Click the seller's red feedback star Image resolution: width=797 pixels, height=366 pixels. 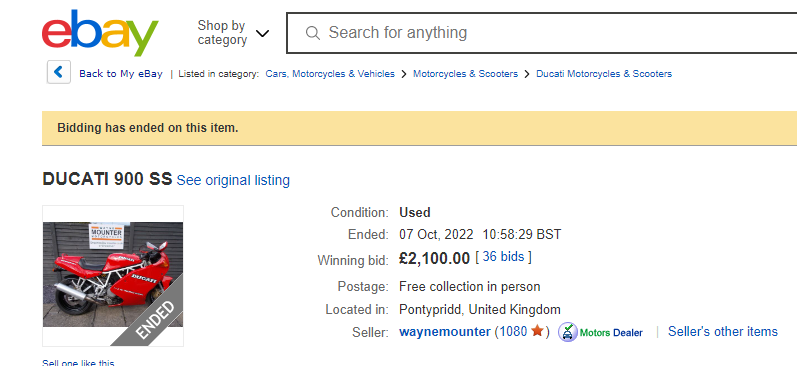(537, 331)
